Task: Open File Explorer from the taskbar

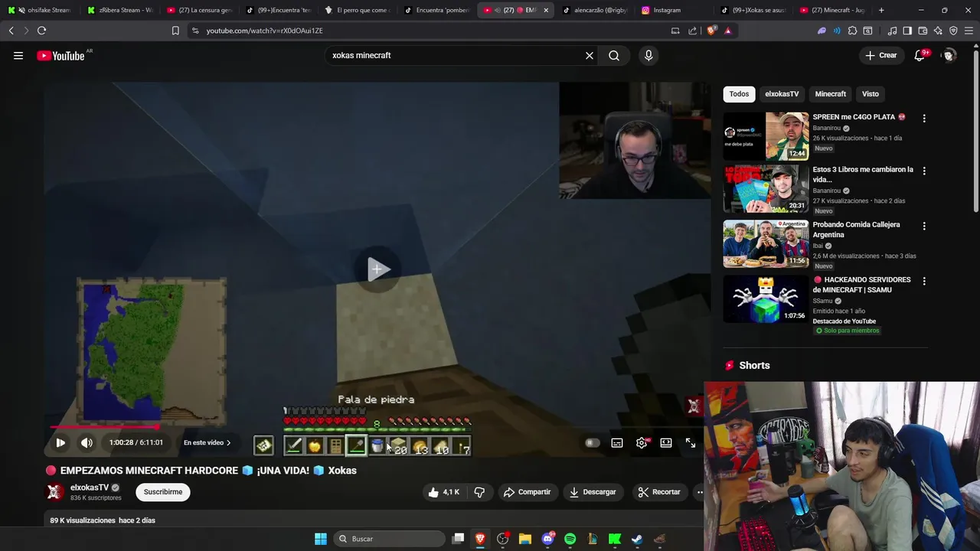Action: pos(525,539)
